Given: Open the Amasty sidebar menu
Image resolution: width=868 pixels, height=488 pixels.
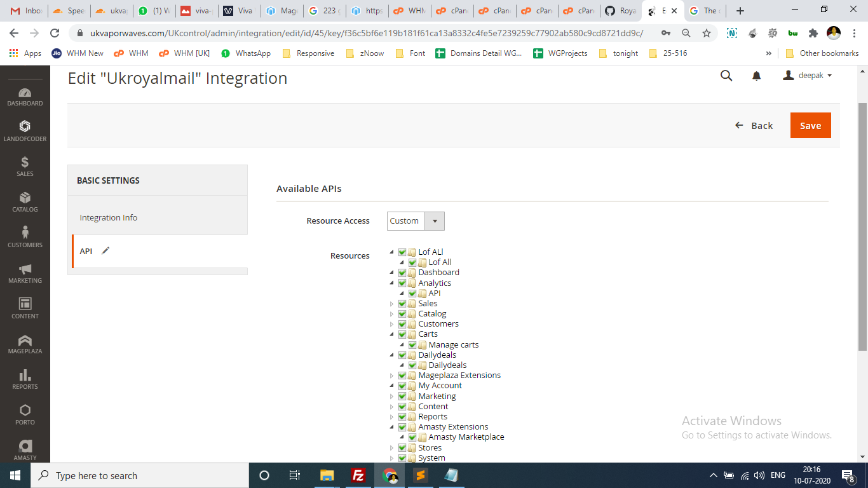Looking at the screenshot, I should point(25,450).
